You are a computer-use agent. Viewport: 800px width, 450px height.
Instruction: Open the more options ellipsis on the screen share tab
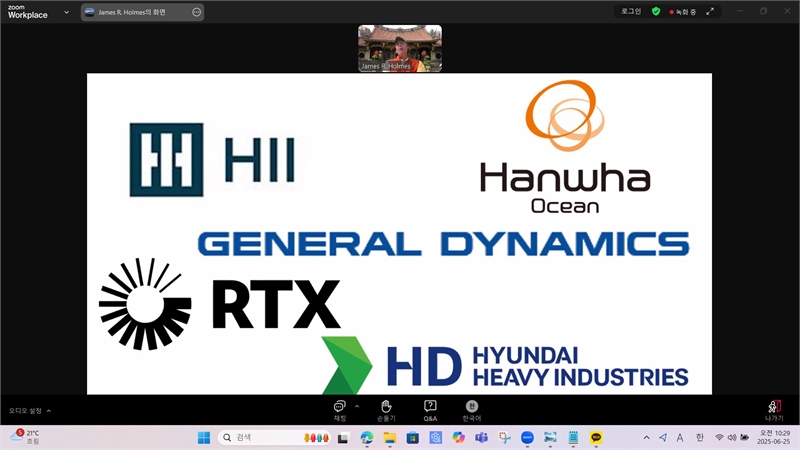196,12
